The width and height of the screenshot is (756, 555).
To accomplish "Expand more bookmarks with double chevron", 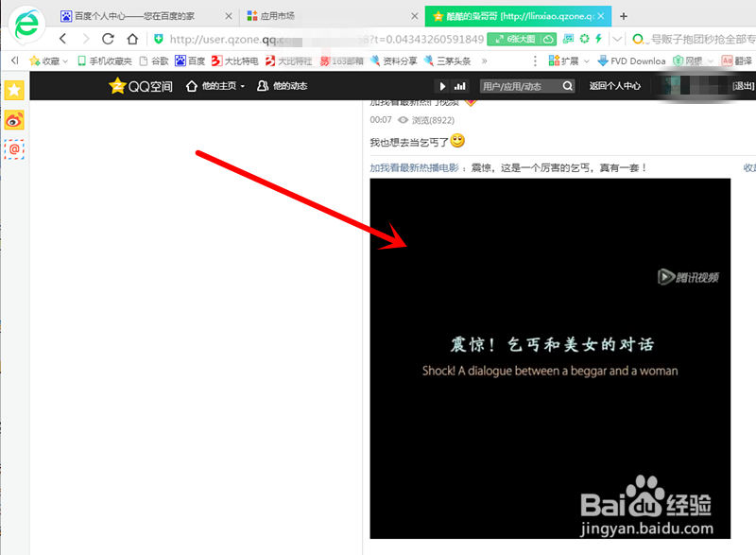I will tap(484, 61).
